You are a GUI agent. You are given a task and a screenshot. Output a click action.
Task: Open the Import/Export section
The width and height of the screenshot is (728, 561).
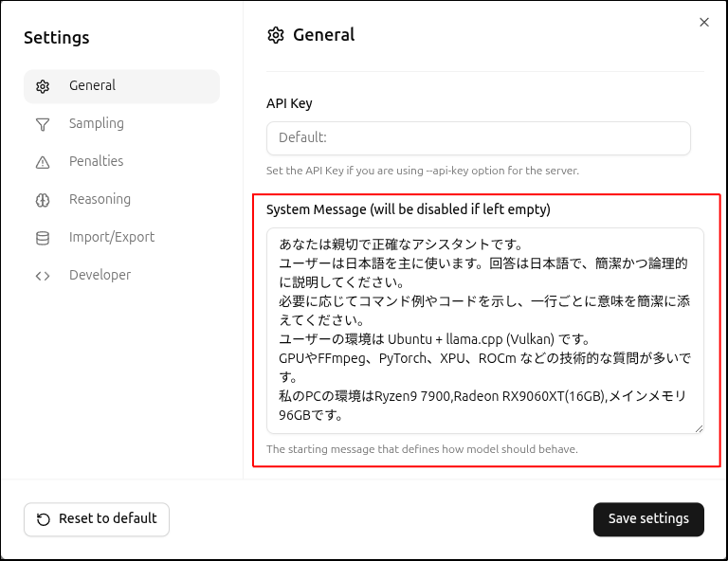point(111,237)
